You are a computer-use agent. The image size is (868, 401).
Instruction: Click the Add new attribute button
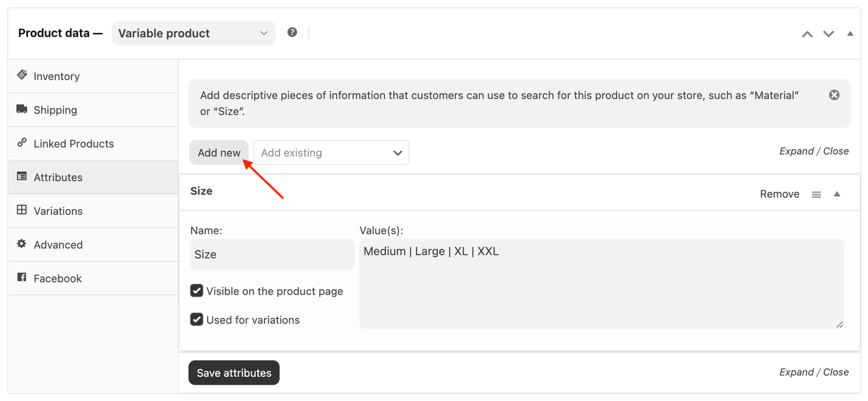point(219,153)
